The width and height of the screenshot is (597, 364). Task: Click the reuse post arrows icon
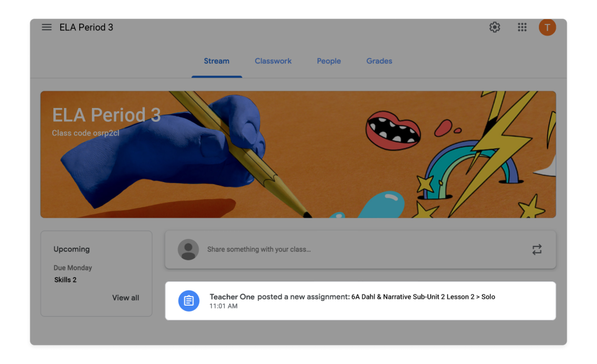tap(537, 250)
